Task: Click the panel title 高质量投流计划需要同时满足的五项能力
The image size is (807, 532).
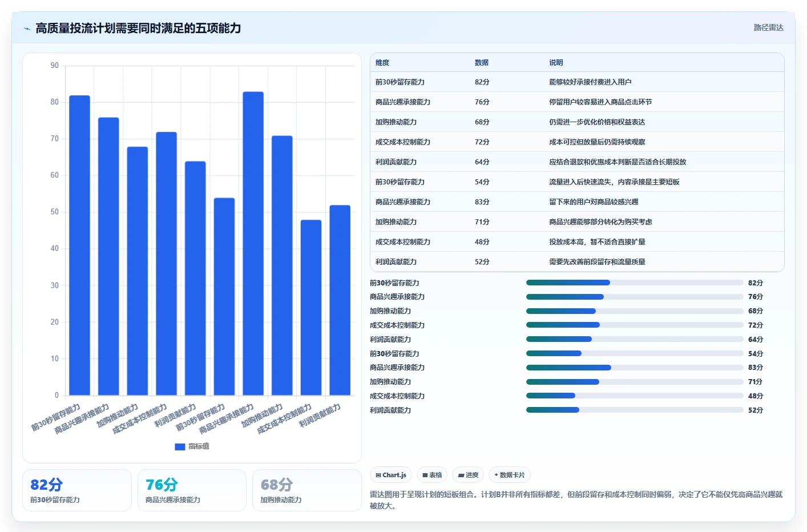Action: click(138, 28)
